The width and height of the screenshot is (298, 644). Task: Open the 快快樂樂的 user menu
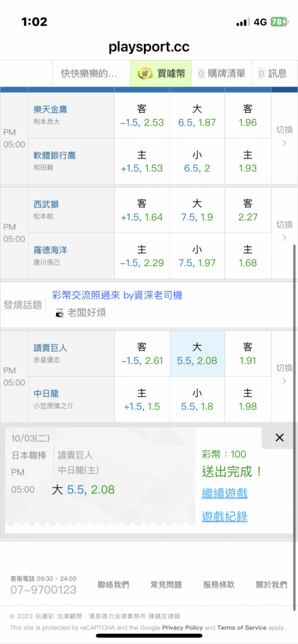coord(89,73)
